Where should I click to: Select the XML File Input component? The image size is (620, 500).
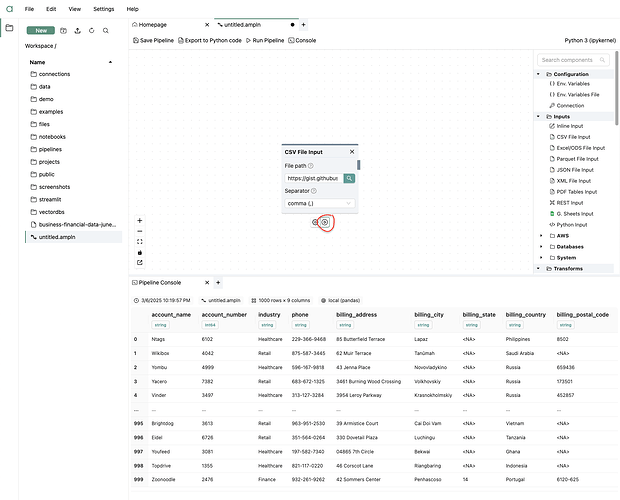[x=570, y=181]
